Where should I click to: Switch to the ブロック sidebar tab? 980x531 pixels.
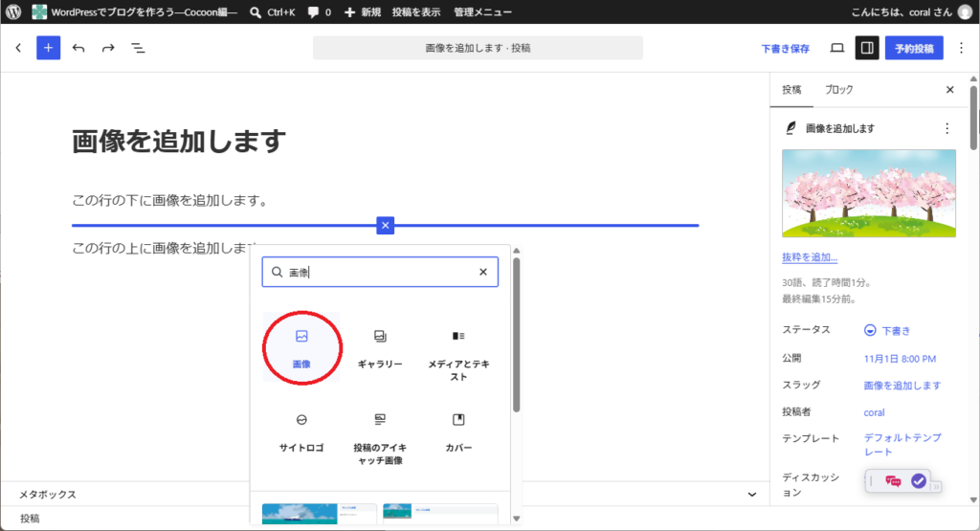point(838,90)
